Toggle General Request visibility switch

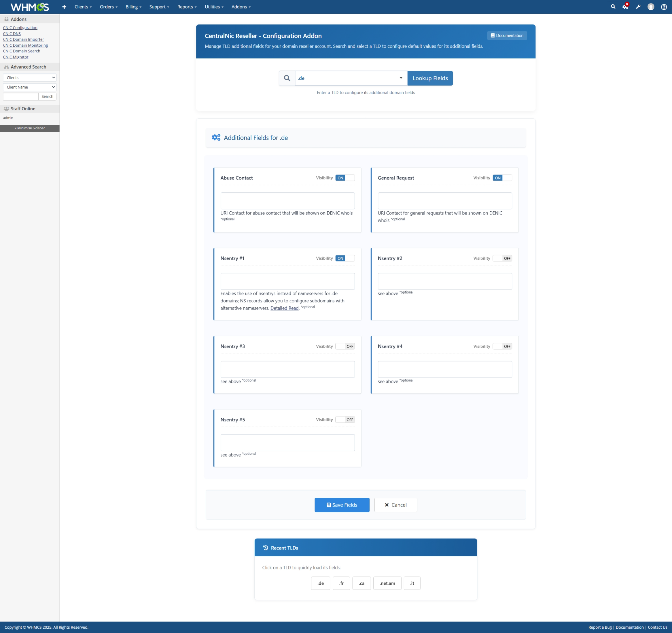coord(502,178)
